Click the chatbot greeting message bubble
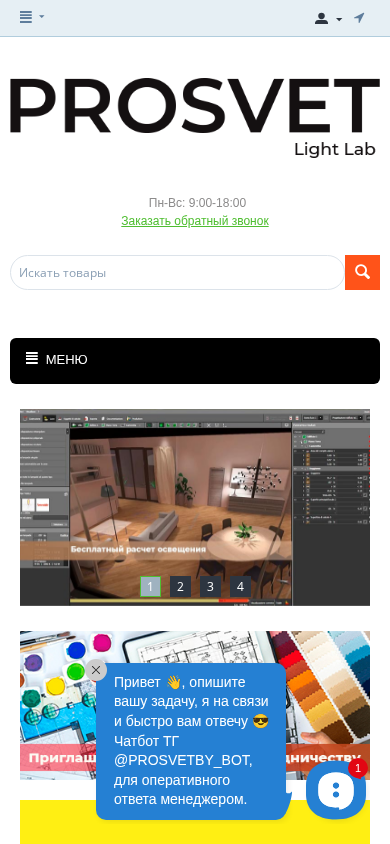 click(191, 741)
